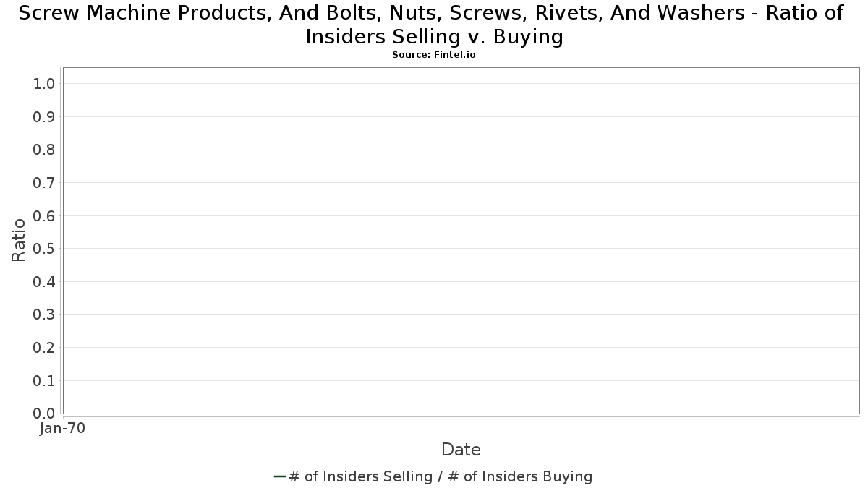Click the Source: Fintel.io label
Viewport: 868px width, 488px height.
(x=434, y=55)
